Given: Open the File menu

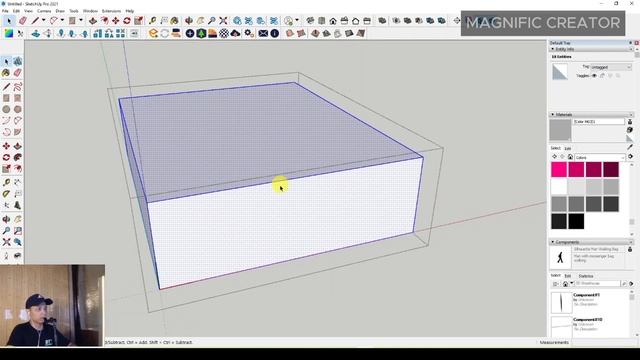Looking at the screenshot, I should pyautogui.click(x=5, y=11).
